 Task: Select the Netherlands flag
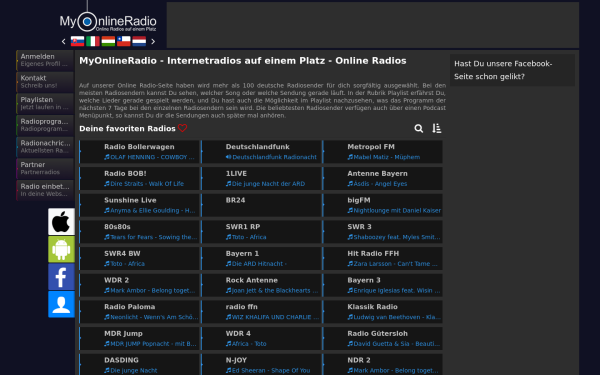pyautogui.click(x=139, y=41)
